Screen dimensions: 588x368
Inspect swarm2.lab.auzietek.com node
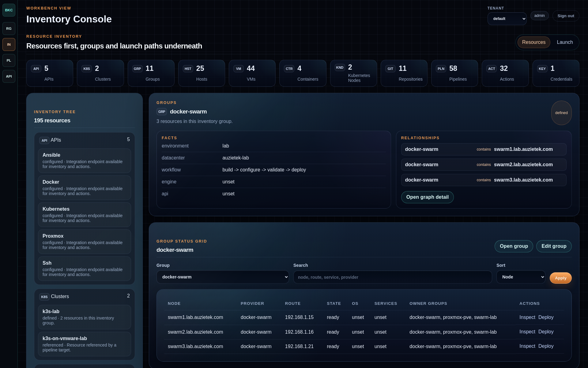click(x=527, y=332)
